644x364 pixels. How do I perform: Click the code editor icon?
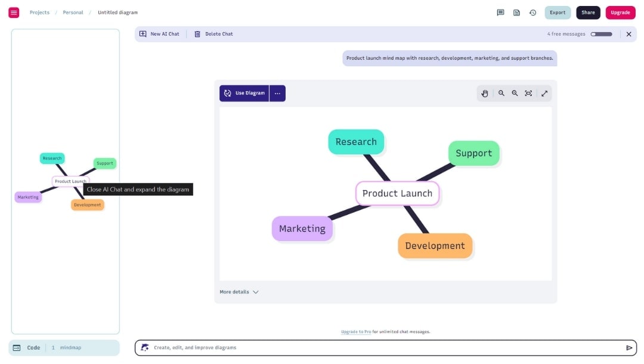pos(17,347)
